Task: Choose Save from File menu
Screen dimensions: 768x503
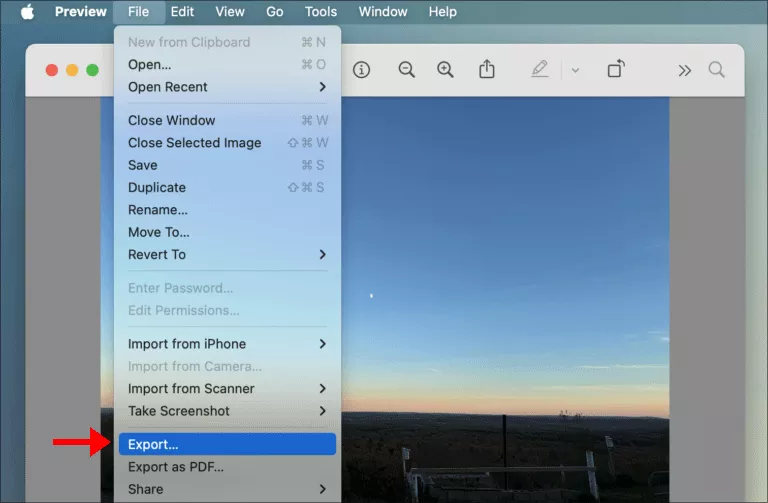Action: [x=227, y=165]
